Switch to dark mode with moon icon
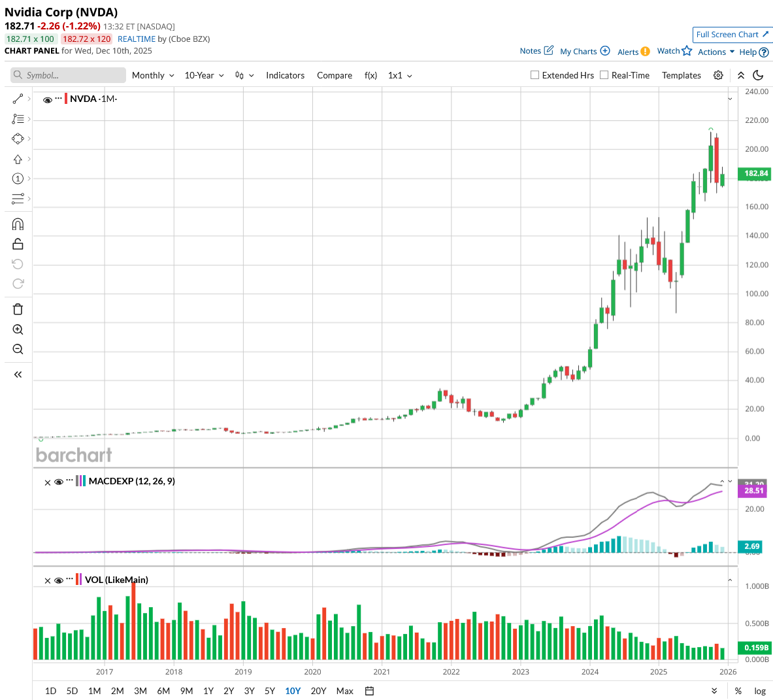The image size is (773, 700). pos(759,75)
